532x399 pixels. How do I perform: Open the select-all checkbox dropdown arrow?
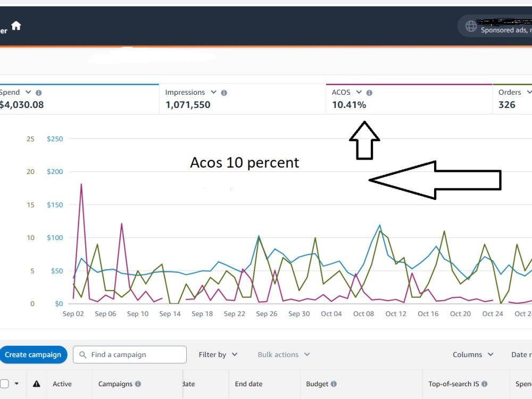click(16, 384)
